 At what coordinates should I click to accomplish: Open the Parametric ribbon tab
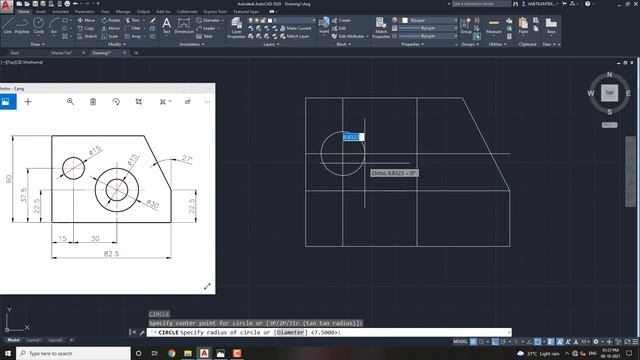(84, 11)
